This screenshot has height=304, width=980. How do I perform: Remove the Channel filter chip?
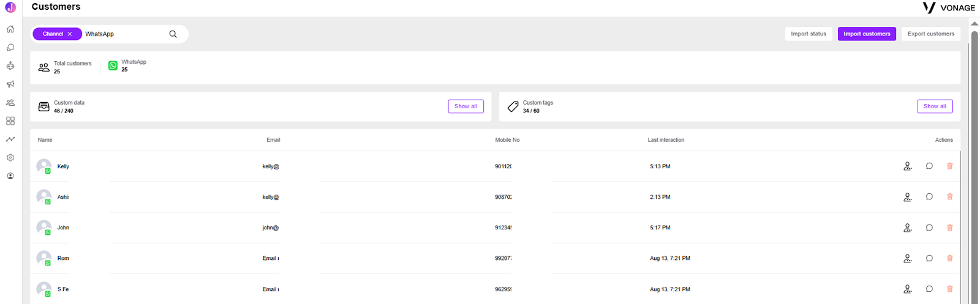[70, 34]
